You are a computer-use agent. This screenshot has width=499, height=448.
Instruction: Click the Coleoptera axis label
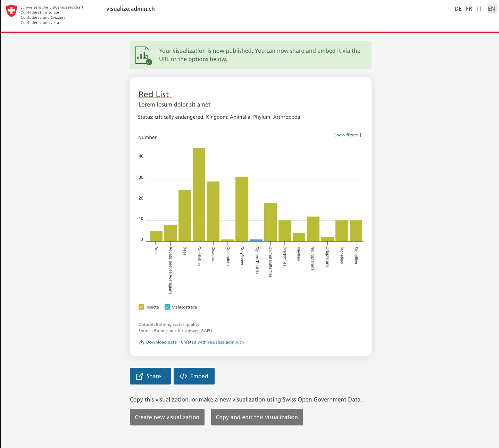pos(228,256)
